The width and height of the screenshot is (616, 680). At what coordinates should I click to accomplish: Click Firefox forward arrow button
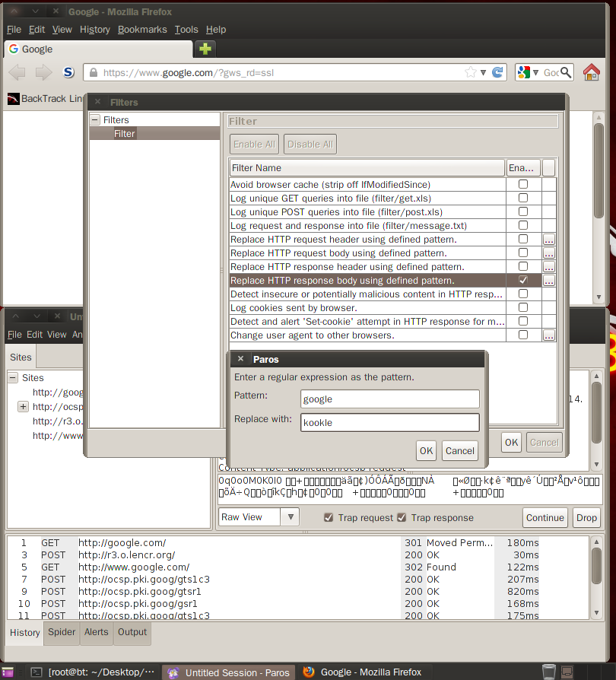[x=43, y=72]
